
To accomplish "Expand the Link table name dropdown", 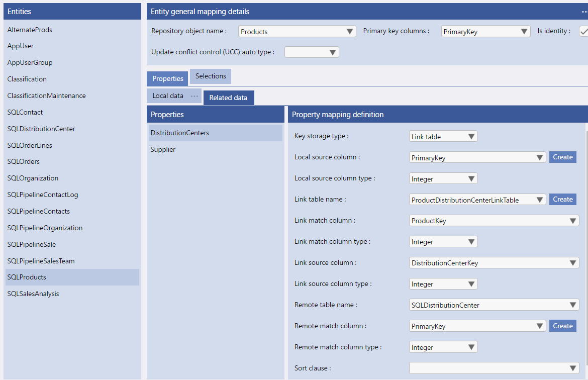I will (x=477, y=200).
